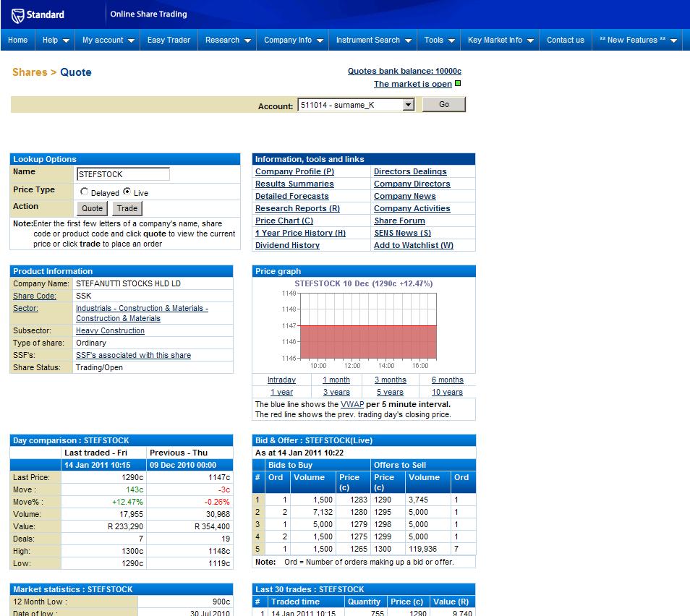Show the 1 year price graph

tap(281, 392)
